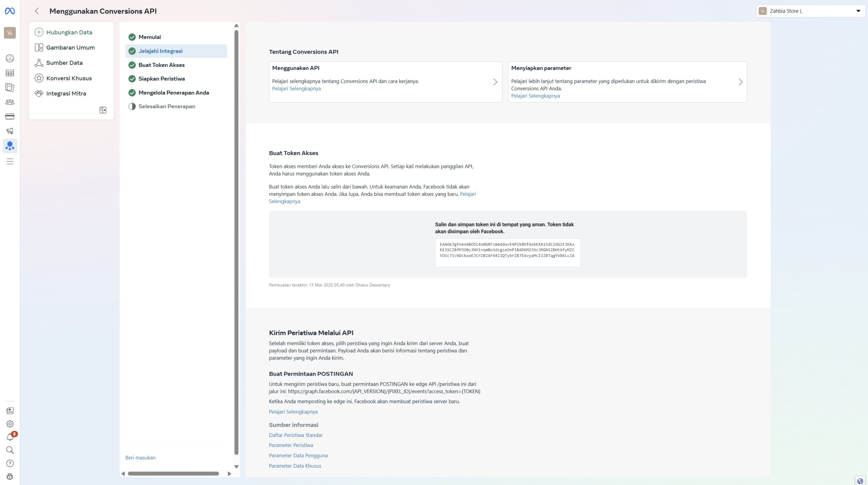Open Konversi Khusus menu item
The image size is (868, 485).
[69, 78]
